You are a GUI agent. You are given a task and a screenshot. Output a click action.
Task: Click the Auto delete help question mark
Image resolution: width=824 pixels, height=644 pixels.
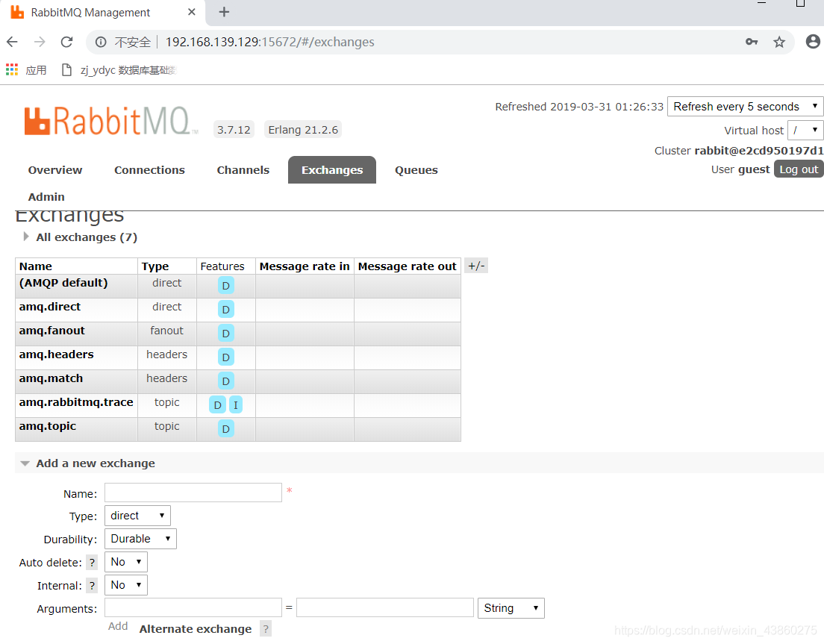point(92,563)
